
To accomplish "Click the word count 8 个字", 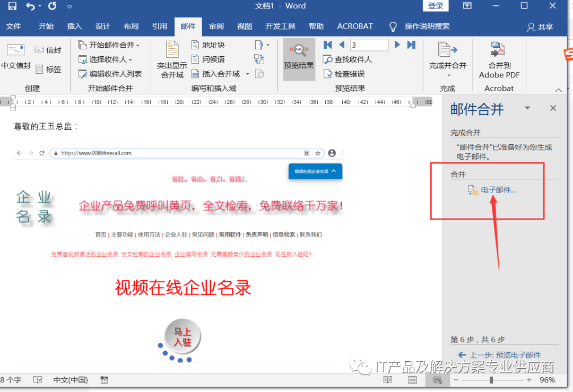I will [x=11, y=380].
